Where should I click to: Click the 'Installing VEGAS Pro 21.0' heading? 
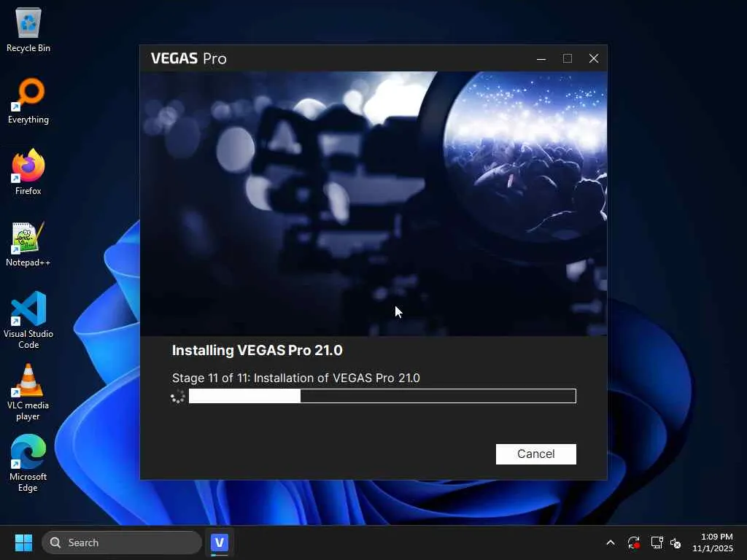pyautogui.click(x=258, y=351)
